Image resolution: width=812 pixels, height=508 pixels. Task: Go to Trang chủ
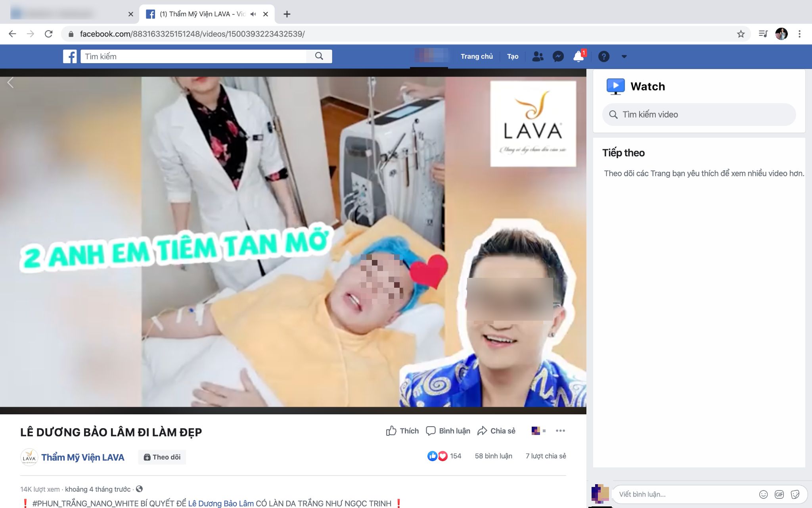tap(477, 56)
